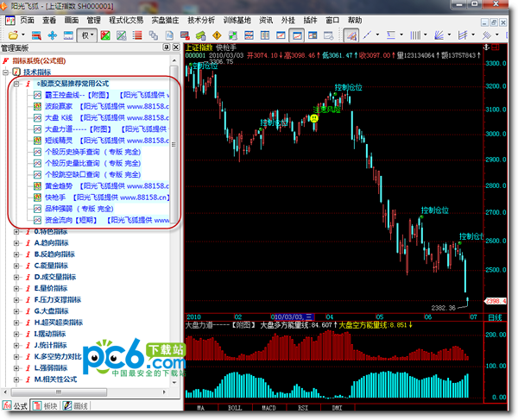This screenshot has height=420, width=518.
Task: Collapse the 技术指标 tree node
Action: (x=5, y=72)
